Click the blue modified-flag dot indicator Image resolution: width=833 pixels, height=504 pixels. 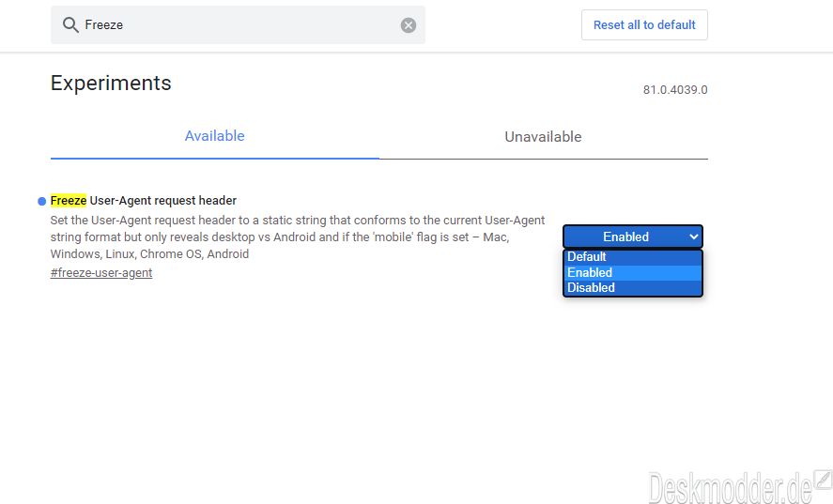click(42, 201)
